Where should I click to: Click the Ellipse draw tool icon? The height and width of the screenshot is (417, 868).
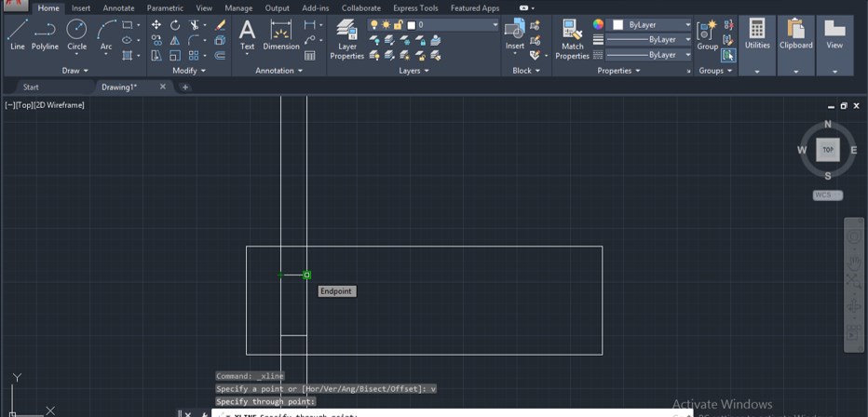tap(128, 40)
